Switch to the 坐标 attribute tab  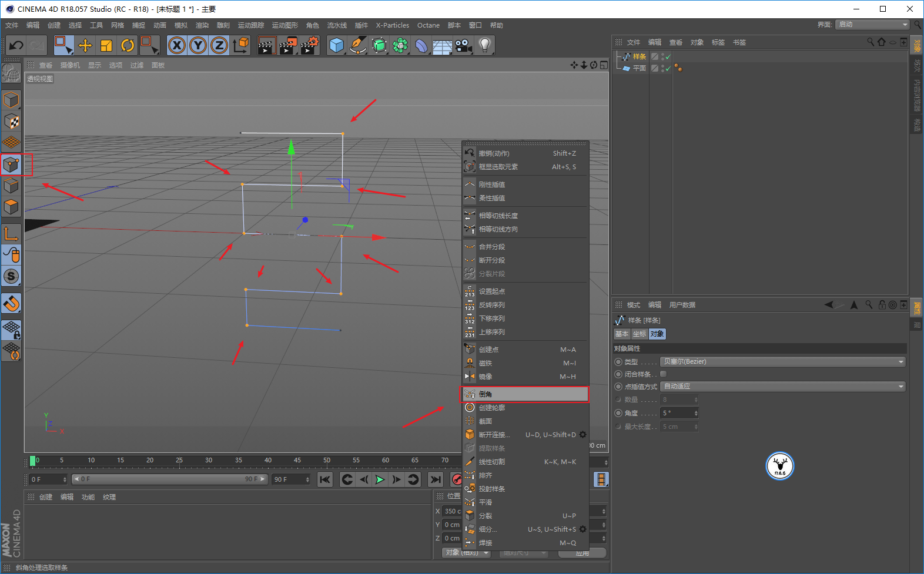pyautogui.click(x=640, y=334)
